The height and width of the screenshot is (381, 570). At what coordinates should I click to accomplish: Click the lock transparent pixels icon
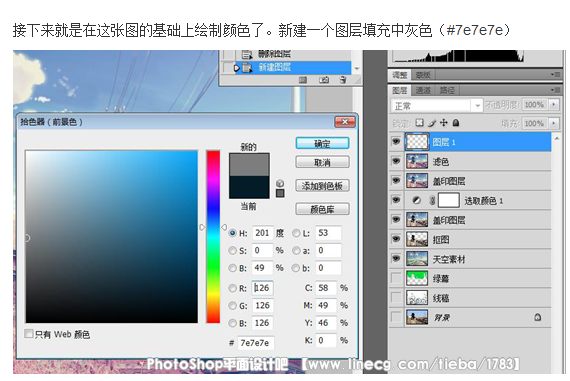pos(420,123)
